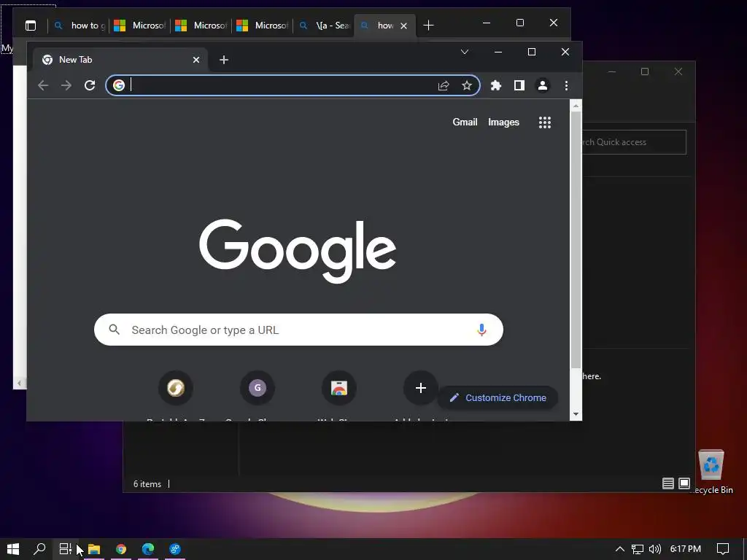The width and height of the screenshot is (747, 560).
Task: Switch to first Microsoft Edge tab
Action: coord(139,26)
